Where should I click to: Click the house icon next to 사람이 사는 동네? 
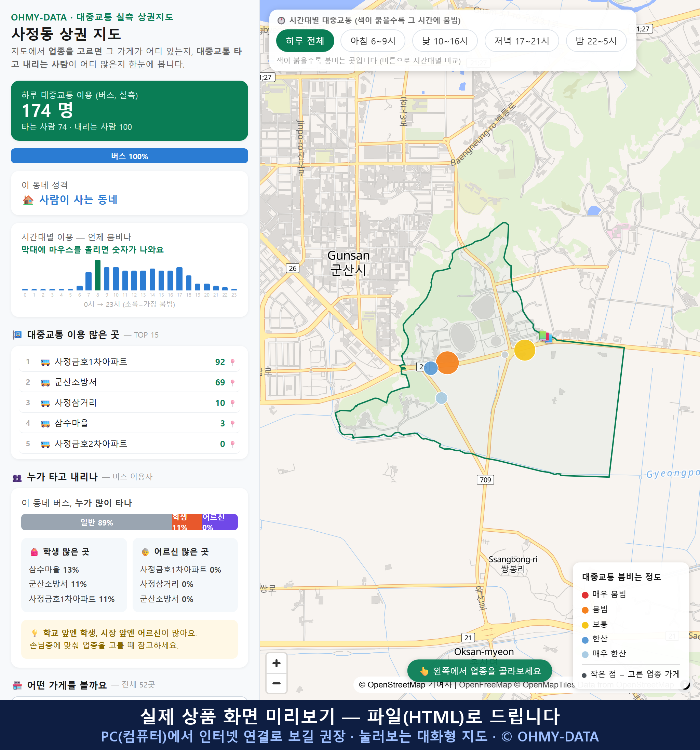click(x=28, y=200)
